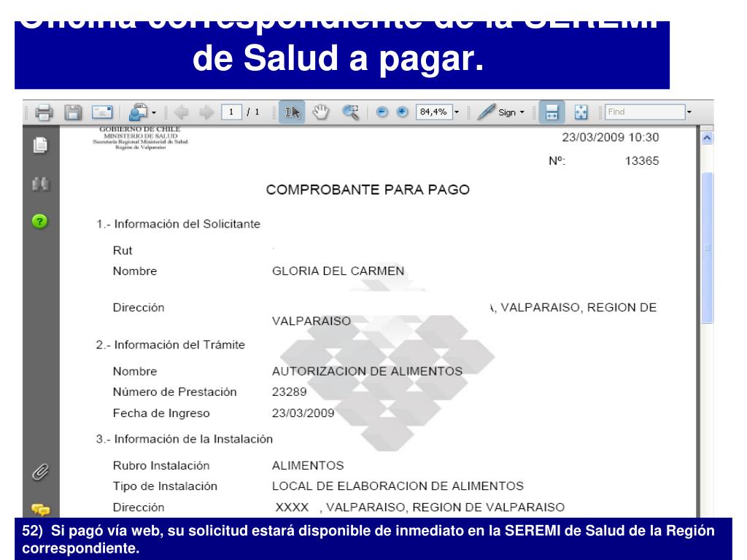Image resolution: width=747 pixels, height=560 pixels.
Task: Click the Rut label
Action: 123,251
